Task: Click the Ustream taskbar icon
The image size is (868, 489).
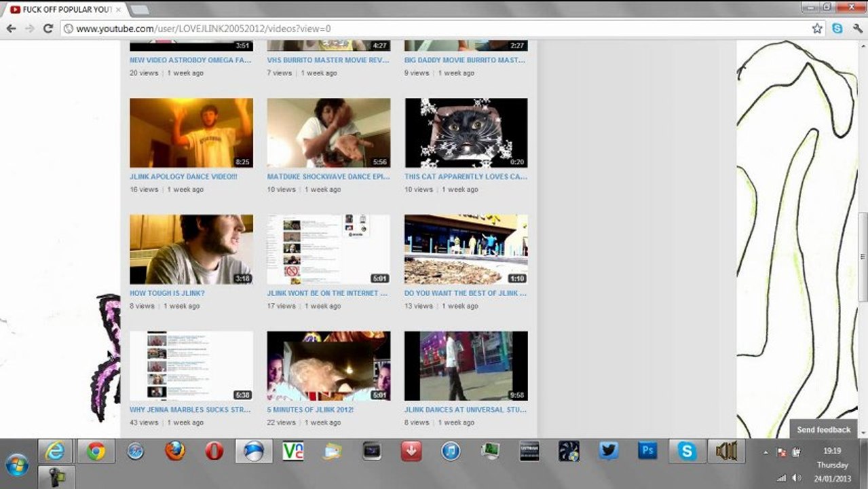Action: 529,451
